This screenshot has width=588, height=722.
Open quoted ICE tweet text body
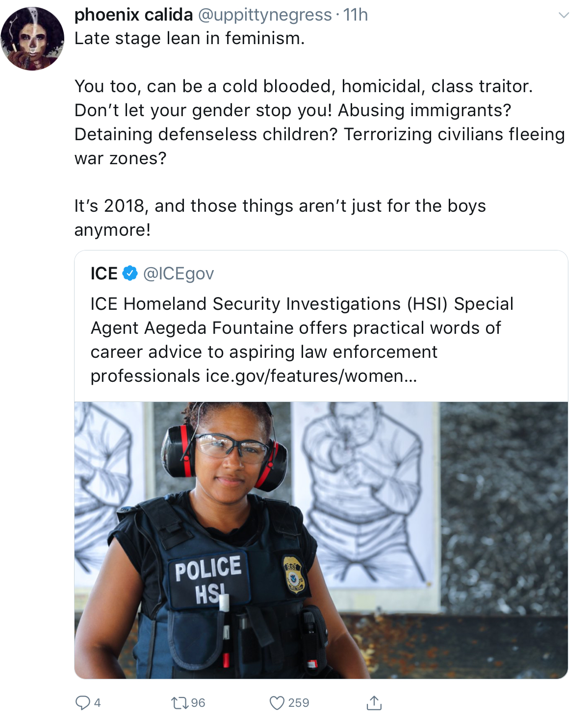pos(302,340)
